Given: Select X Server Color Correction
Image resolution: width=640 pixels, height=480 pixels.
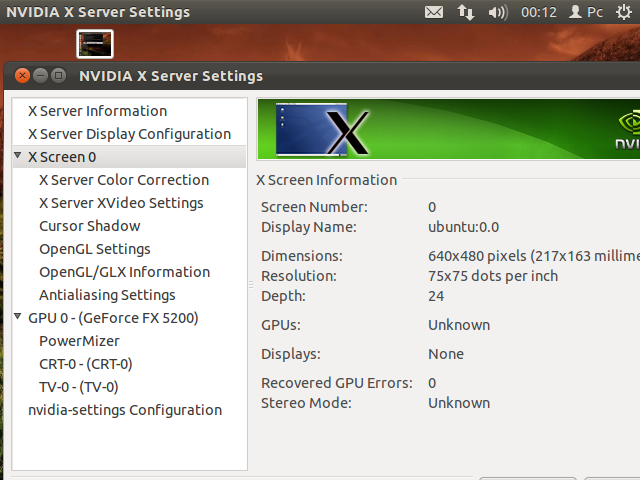Looking at the screenshot, I should coord(124,180).
